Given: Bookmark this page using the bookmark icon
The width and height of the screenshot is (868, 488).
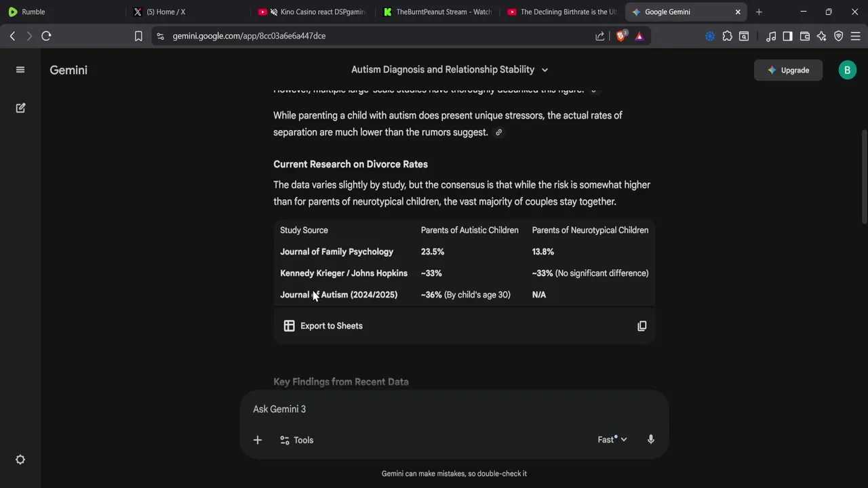Looking at the screenshot, I should tap(138, 36).
